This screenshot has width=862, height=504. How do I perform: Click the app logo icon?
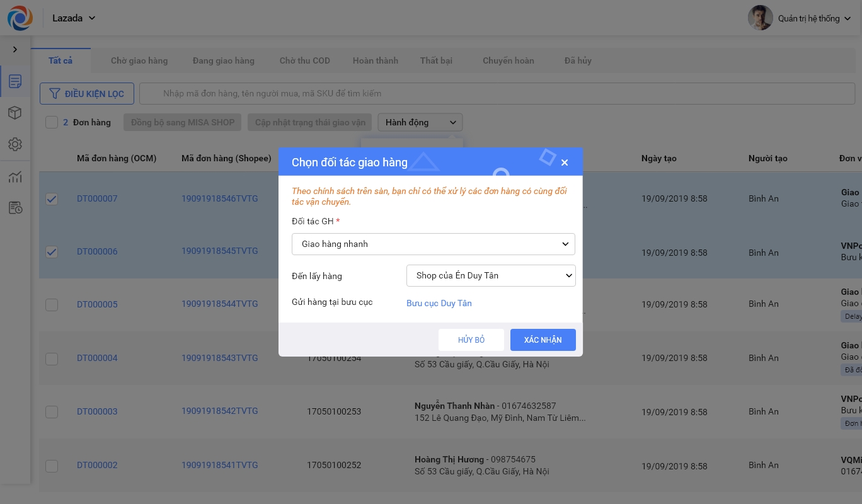coord(20,18)
